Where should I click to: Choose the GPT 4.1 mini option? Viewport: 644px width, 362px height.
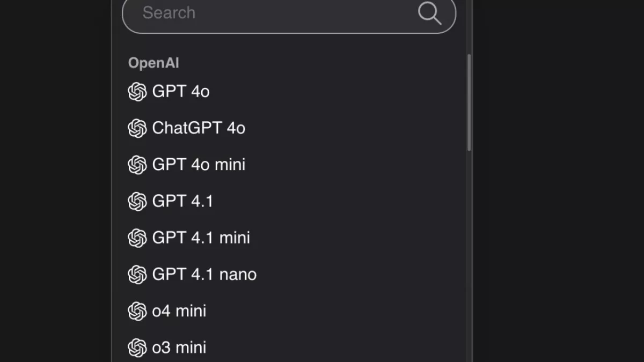pos(201,238)
